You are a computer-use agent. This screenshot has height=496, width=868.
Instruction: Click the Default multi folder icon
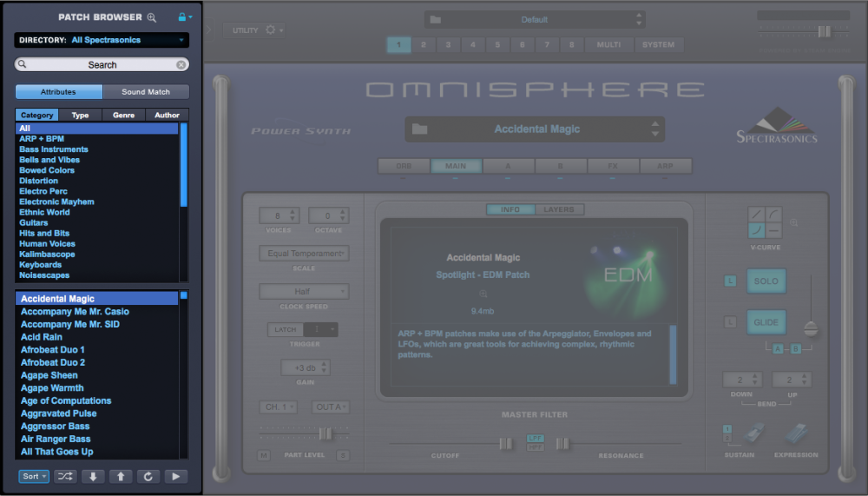coord(436,19)
